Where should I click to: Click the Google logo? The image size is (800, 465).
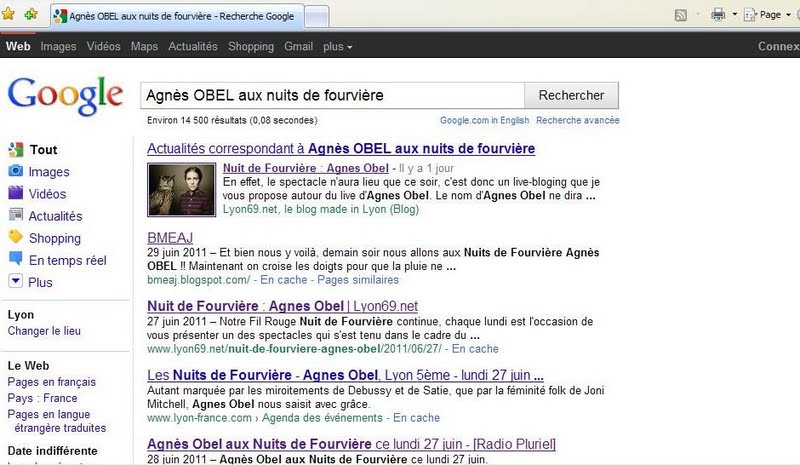pyautogui.click(x=65, y=95)
